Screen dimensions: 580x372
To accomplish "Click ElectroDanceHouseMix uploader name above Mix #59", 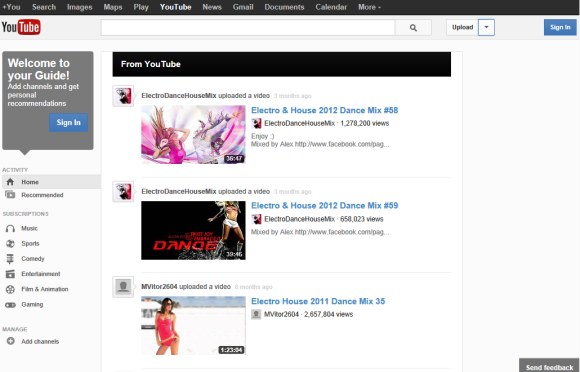I will pyautogui.click(x=179, y=192).
